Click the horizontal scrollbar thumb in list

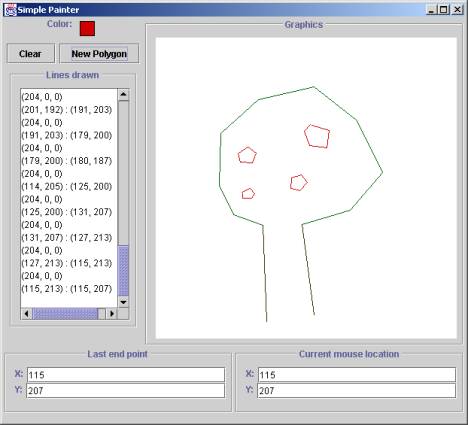pyautogui.click(x=65, y=314)
